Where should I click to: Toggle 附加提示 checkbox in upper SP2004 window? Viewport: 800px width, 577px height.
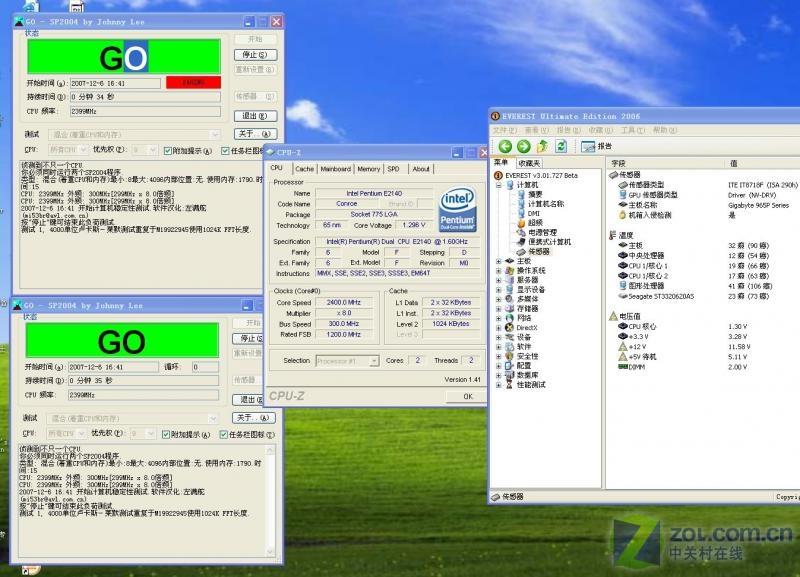(167, 151)
